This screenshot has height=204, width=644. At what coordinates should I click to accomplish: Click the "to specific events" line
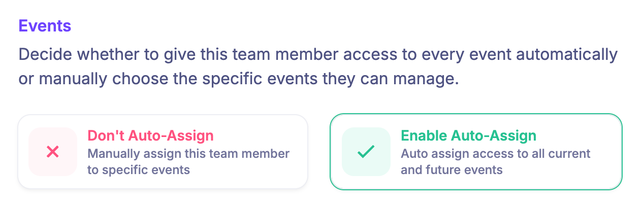coord(138,169)
